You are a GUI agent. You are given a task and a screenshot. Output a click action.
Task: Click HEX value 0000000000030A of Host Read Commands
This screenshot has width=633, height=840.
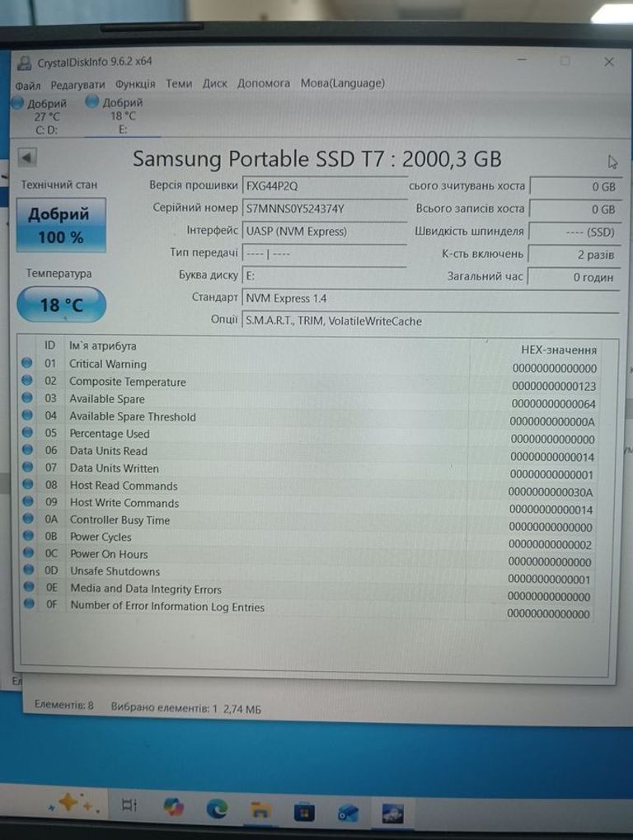551,492
